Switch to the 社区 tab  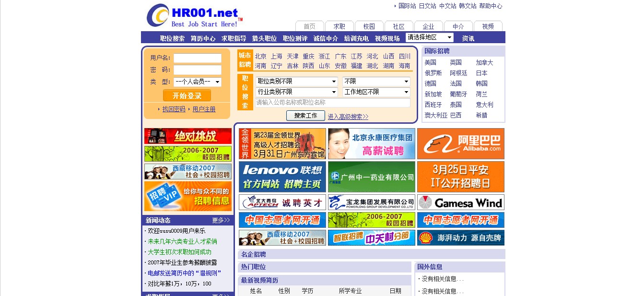pyautogui.click(x=399, y=26)
